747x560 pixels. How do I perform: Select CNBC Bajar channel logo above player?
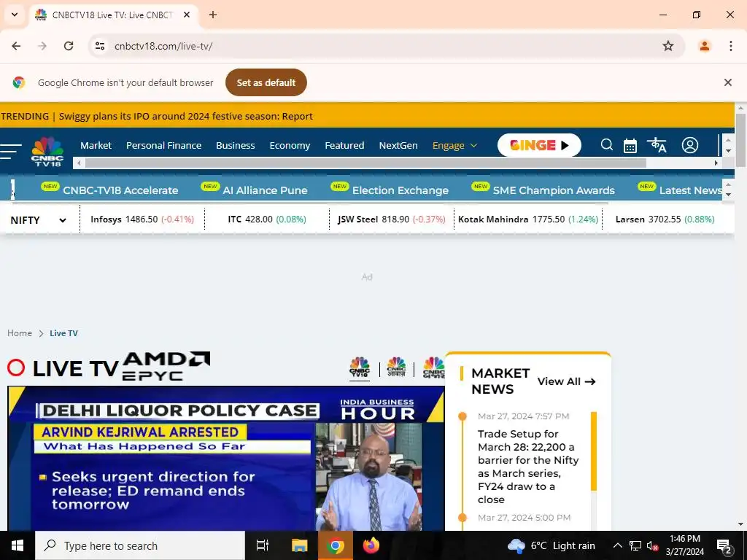point(433,367)
